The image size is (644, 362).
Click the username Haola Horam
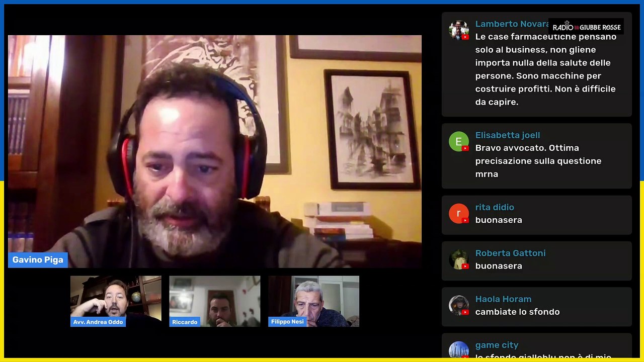(x=503, y=299)
